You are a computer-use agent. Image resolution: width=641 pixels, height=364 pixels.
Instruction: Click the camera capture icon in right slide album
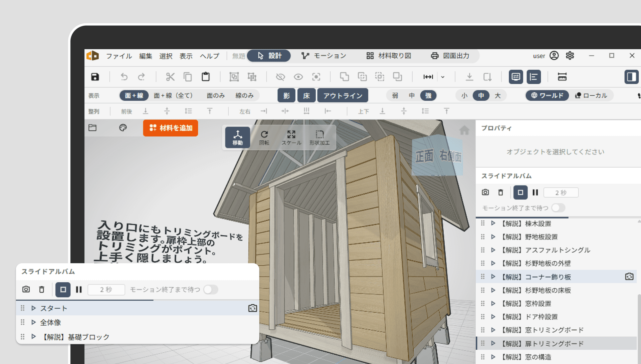(485, 193)
